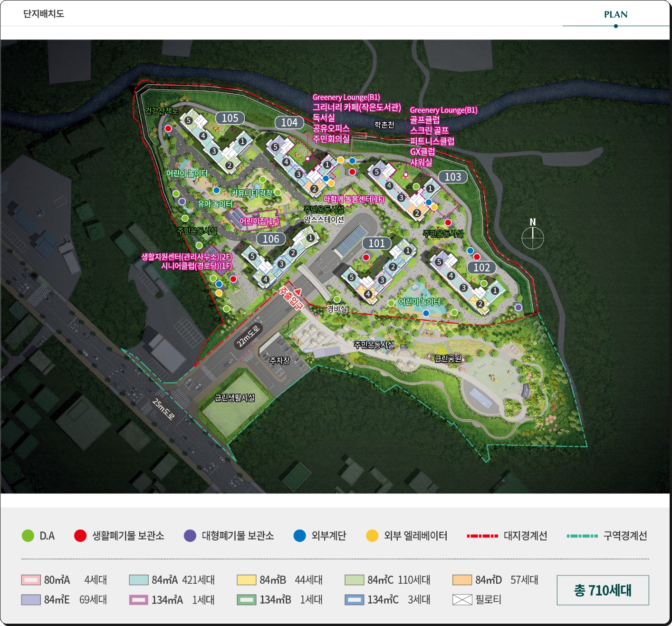Click the purple 대형폐기물 보관소 legend dot
The image size is (672, 626).
tap(190, 536)
